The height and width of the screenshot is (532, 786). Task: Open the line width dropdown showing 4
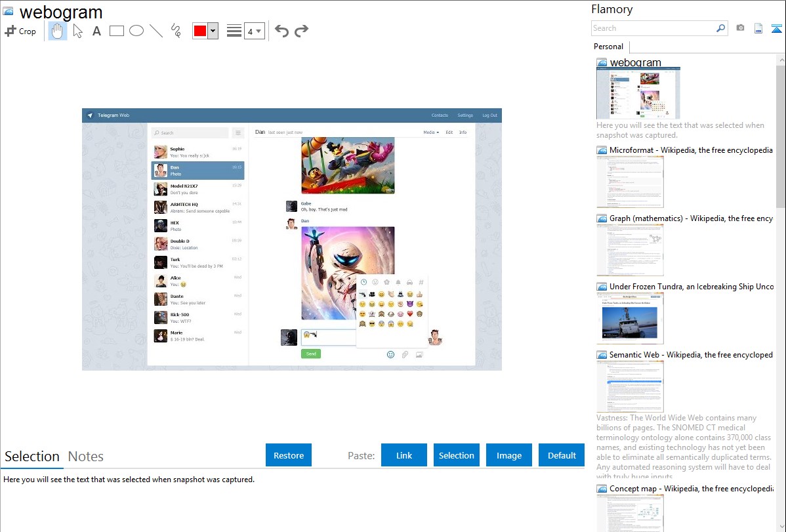(254, 31)
